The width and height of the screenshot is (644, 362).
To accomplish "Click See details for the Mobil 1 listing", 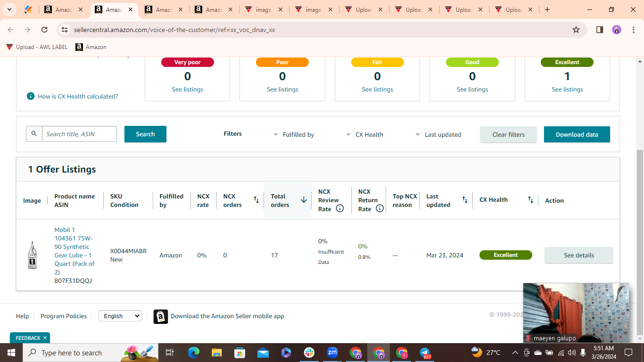I will 579,255.
